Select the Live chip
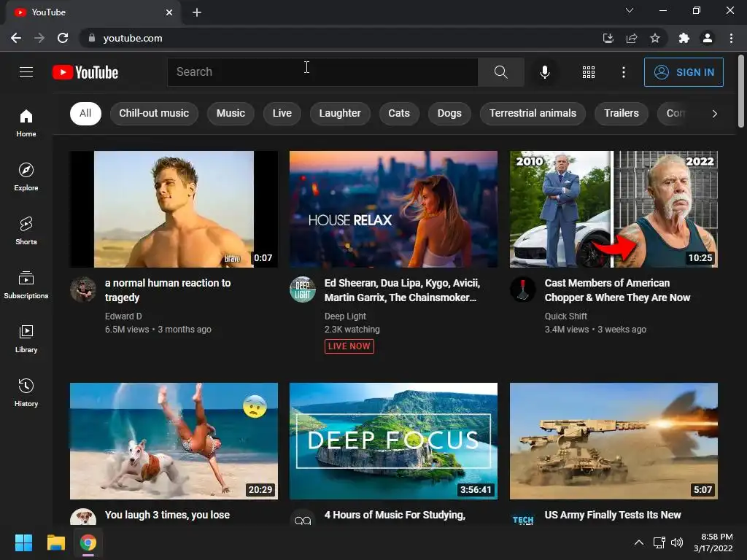 click(282, 113)
